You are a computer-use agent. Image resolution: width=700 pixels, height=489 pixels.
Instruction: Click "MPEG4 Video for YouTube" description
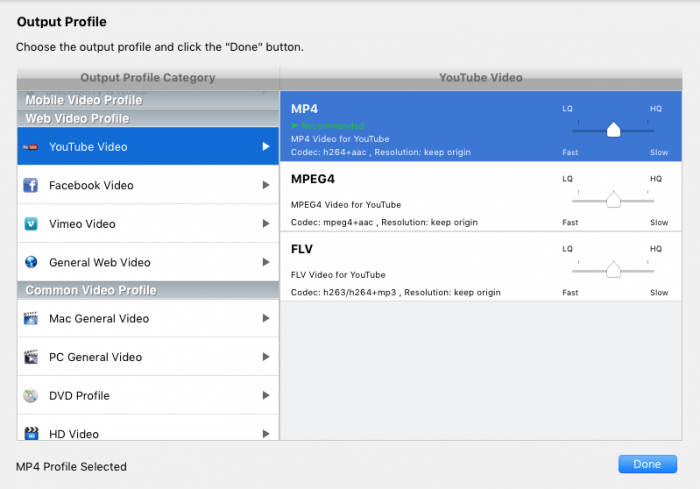coord(346,205)
